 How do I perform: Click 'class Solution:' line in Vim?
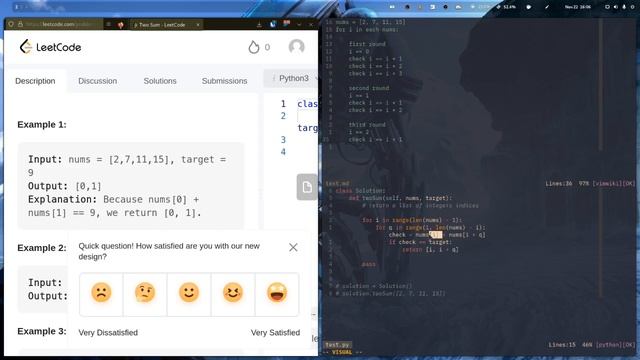coord(360,191)
